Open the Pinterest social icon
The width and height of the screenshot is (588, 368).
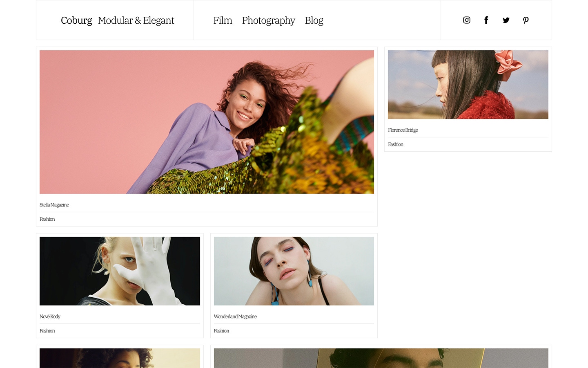point(526,20)
